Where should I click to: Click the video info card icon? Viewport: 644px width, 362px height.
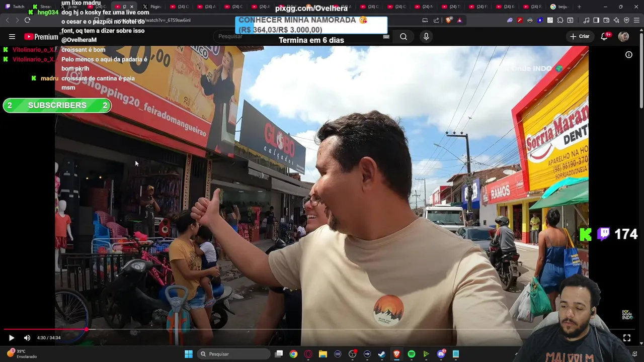(629, 55)
